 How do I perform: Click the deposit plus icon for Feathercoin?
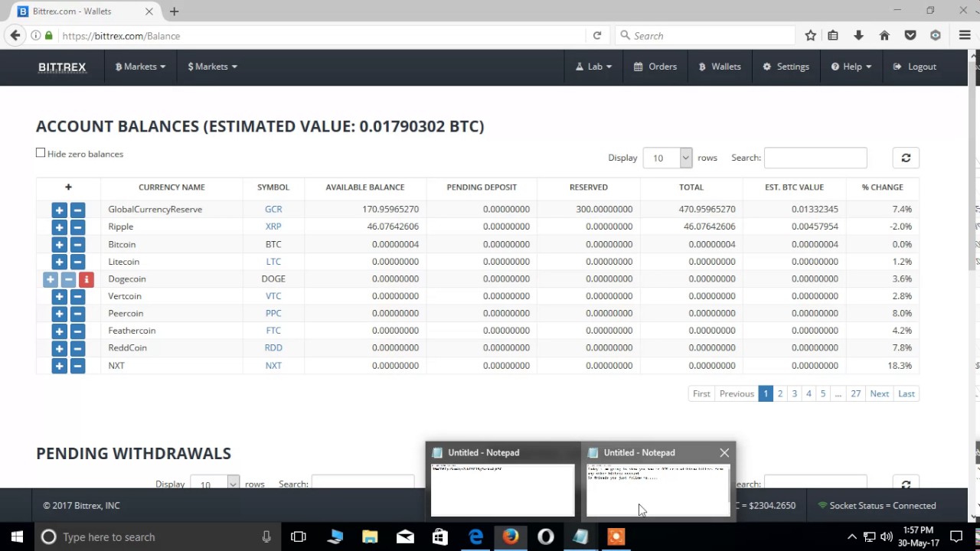[59, 331]
